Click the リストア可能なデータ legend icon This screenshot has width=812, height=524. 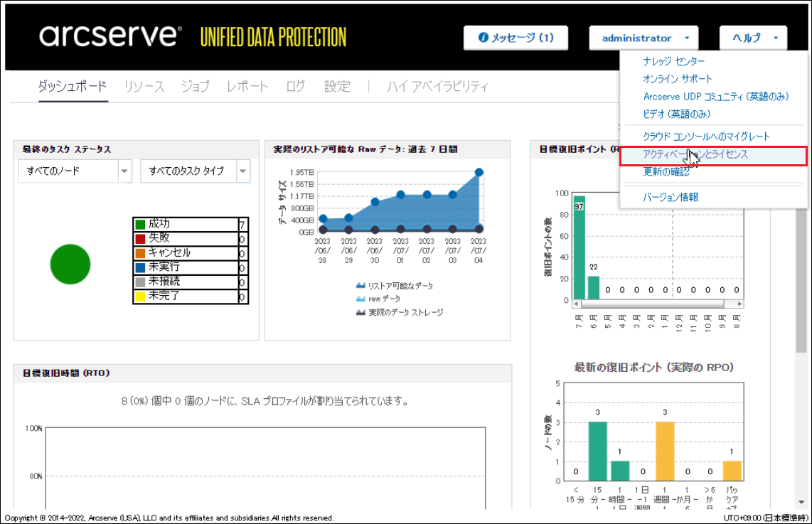pyautogui.click(x=360, y=286)
